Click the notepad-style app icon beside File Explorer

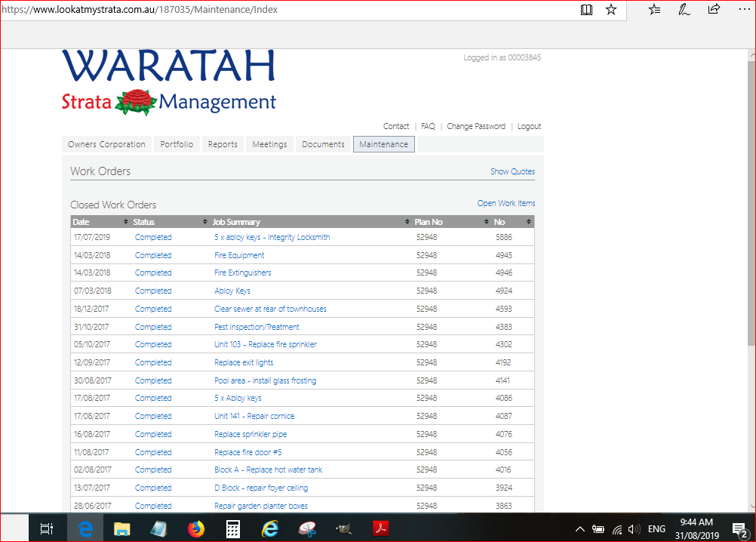click(x=158, y=529)
